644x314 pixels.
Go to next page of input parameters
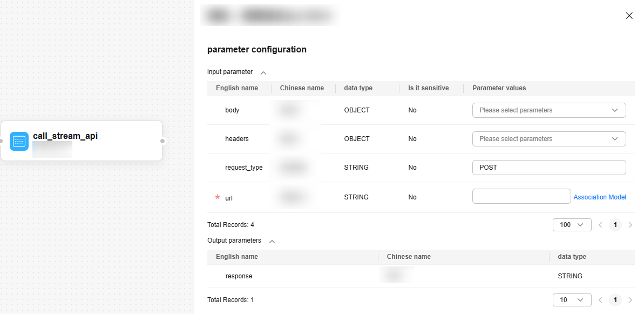coord(631,225)
